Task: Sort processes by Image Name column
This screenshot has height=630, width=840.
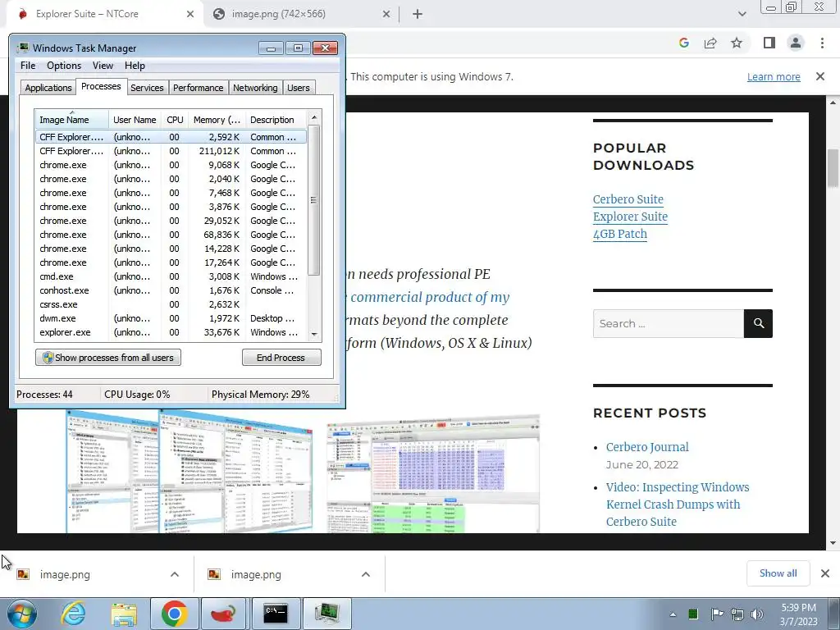Action: pyautogui.click(x=71, y=120)
